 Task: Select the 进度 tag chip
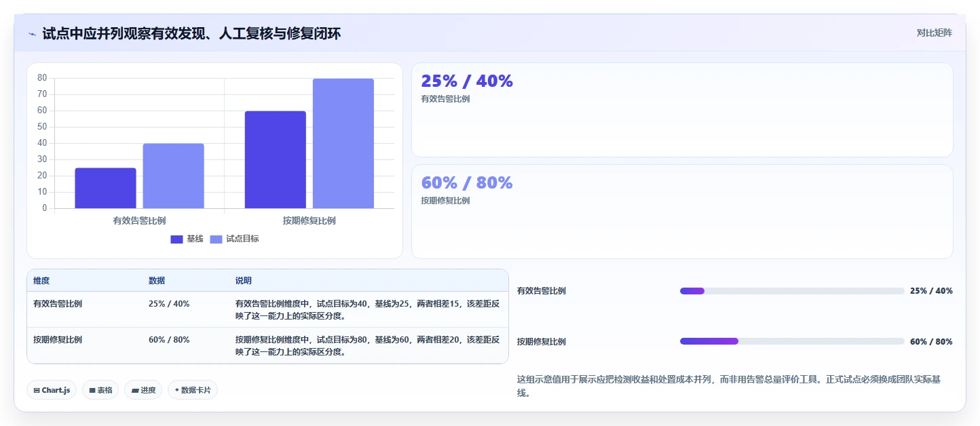[x=143, y=390]
